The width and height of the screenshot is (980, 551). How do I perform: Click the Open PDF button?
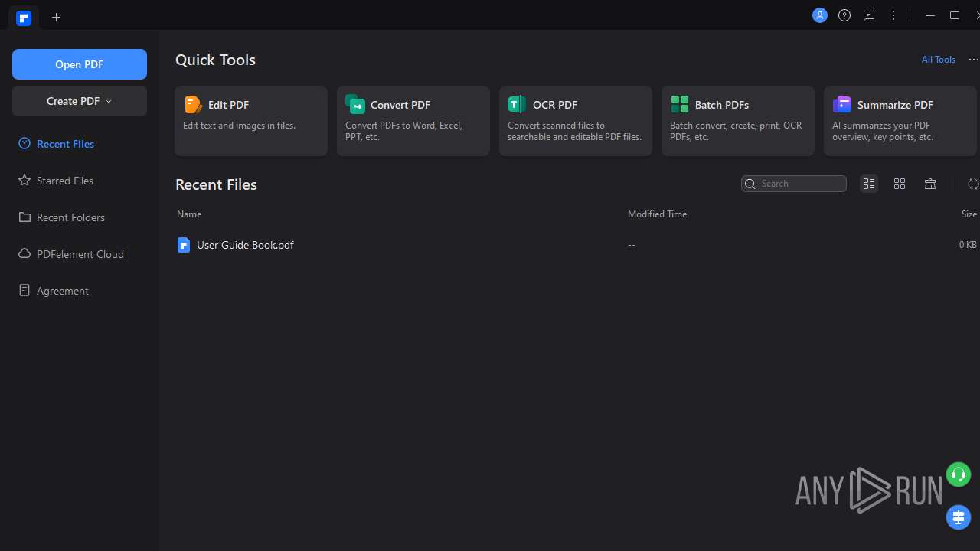[80, 64]
